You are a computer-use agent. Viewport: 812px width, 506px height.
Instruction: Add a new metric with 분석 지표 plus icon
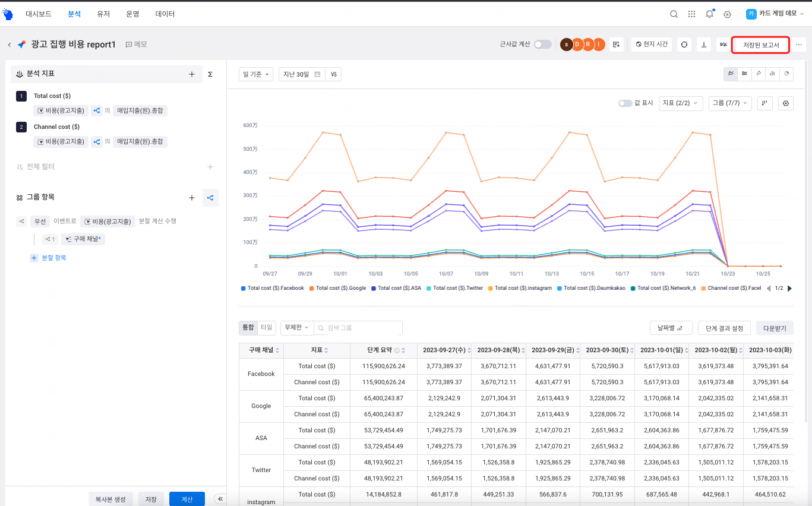tap(192, 74)
